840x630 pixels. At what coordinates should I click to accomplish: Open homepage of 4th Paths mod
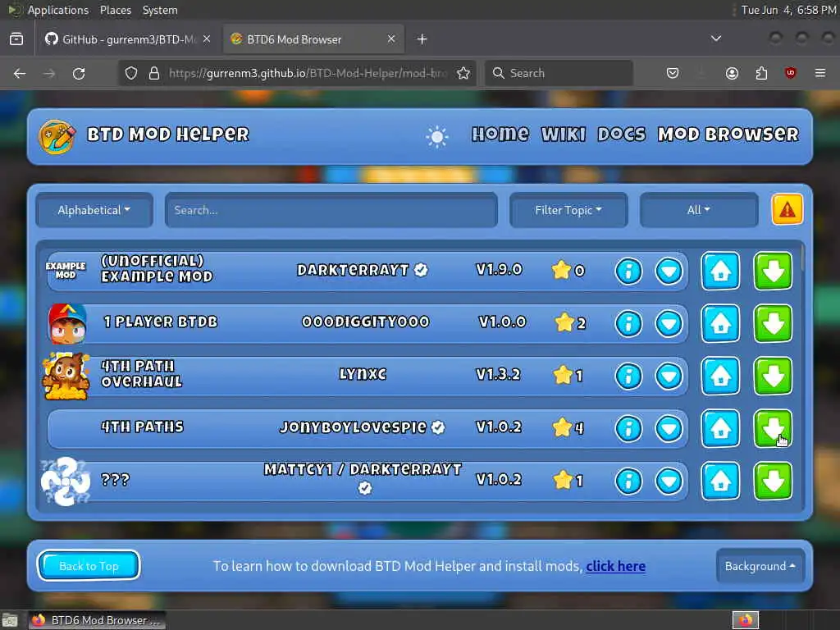720,428
